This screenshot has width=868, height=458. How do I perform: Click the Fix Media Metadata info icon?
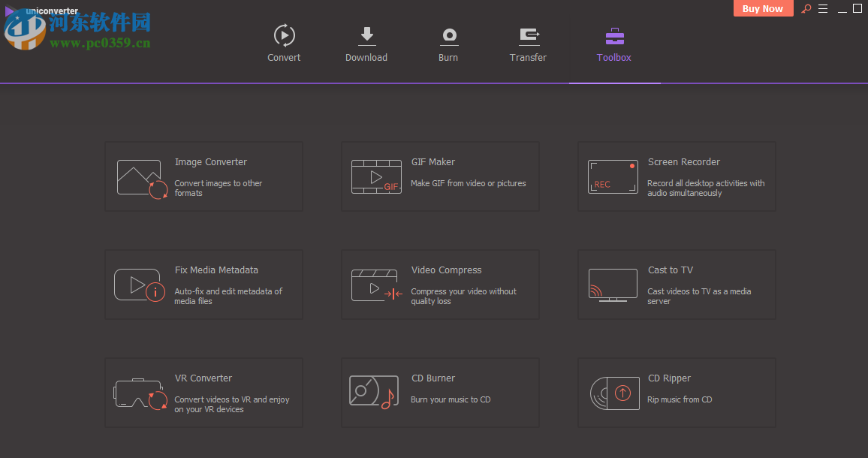coord(139,285)
